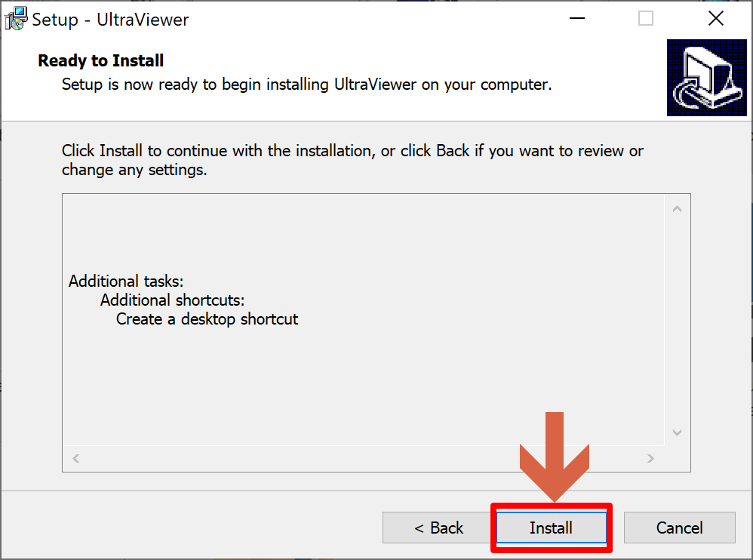Click the 'Click Install to continue' instruction text
This screenshot has width=753, height=560.
point(352,160)
